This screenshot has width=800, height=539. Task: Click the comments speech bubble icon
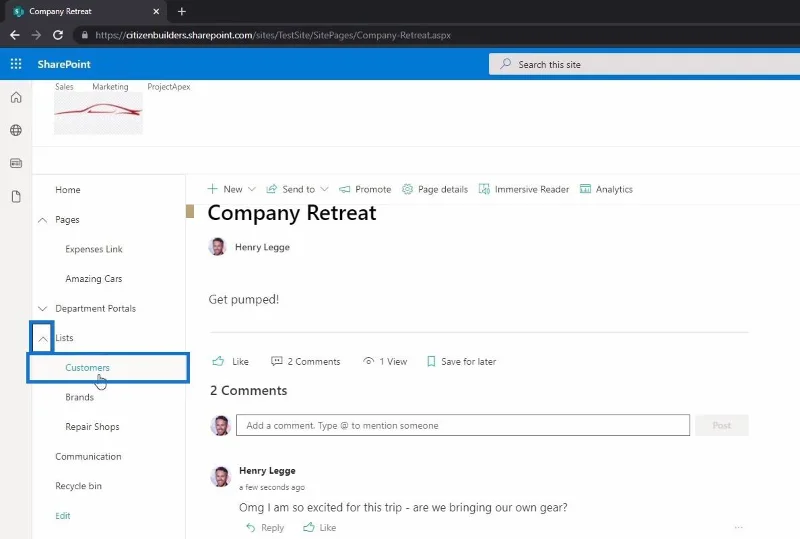[x=277, y=361]
